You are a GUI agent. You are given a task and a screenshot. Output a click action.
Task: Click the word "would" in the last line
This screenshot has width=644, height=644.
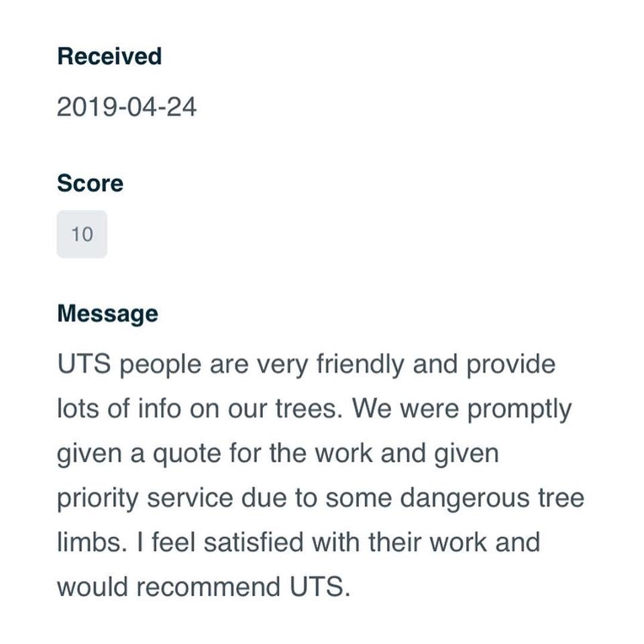coord(93,586)
